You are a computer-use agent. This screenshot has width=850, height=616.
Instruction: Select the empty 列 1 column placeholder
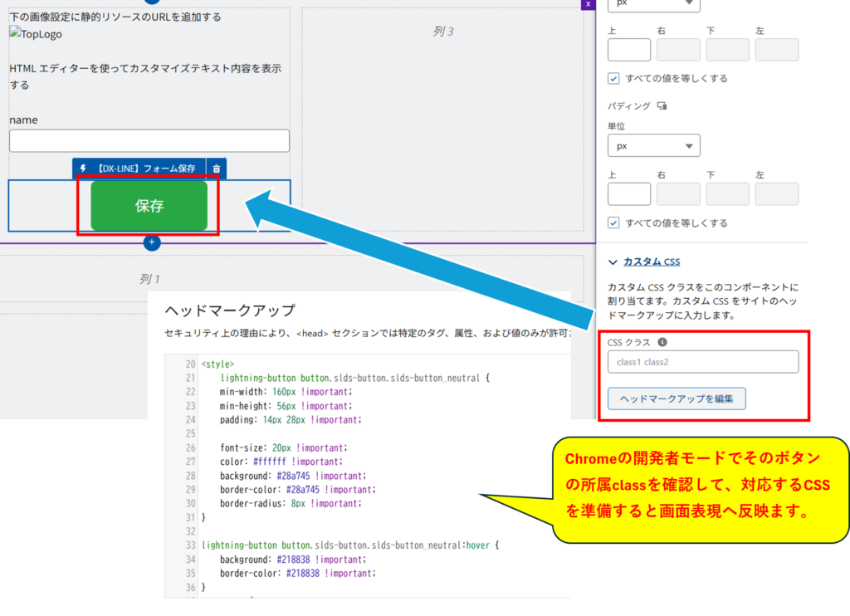point(149,279)
